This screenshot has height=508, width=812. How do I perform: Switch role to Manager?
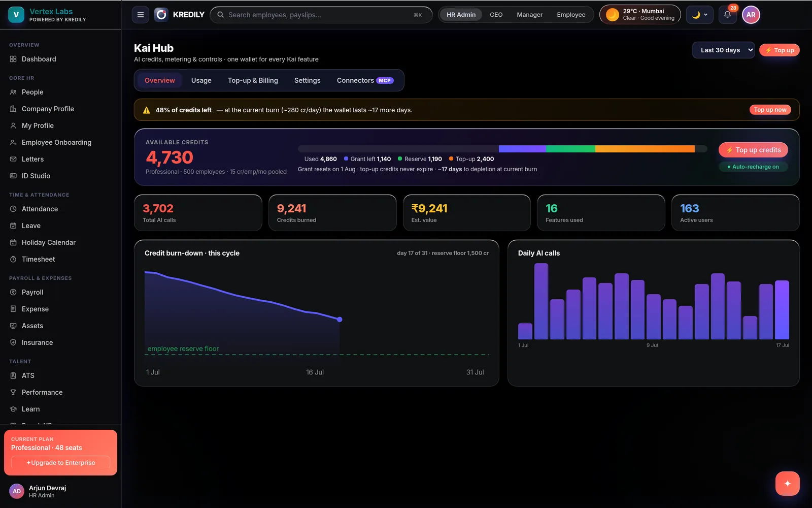tap(530, 15)
